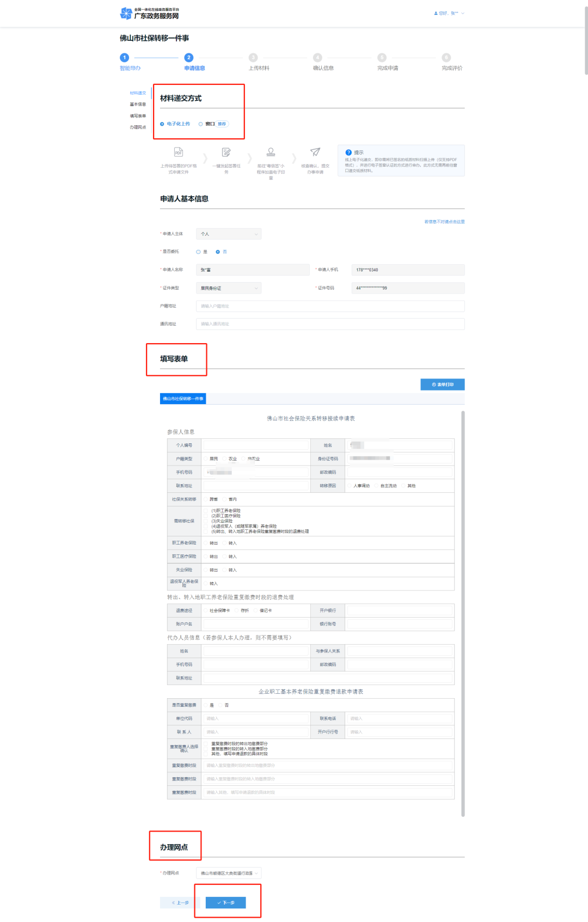
Task: Click the paper plane submit icon
Action: (x=315, y=152)
